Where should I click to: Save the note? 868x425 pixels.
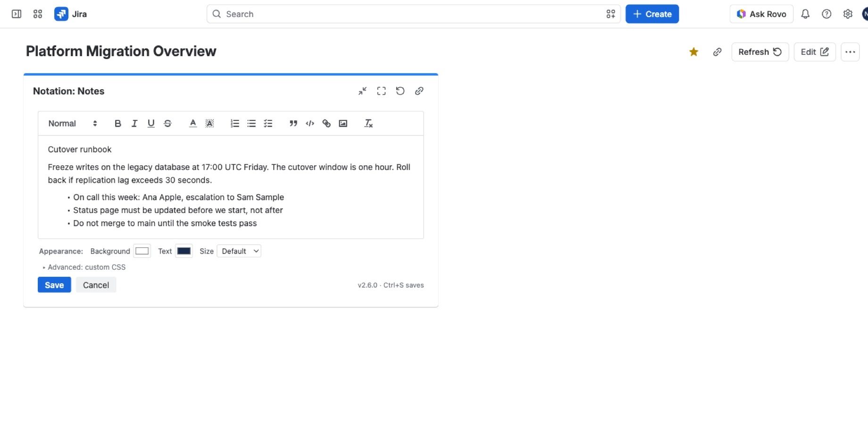point(54,285)
